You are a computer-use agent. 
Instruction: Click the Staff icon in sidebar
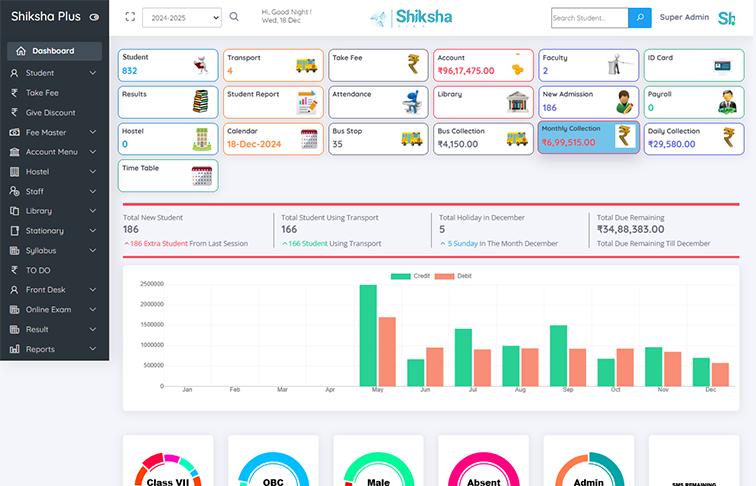pyautogui.click(x=14, y=191)
